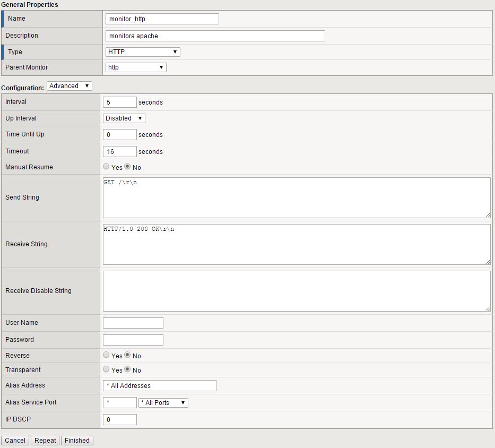Viewport: 495px width, 448px height.
Task: Focus the Description text field
Action: (215, 36)
